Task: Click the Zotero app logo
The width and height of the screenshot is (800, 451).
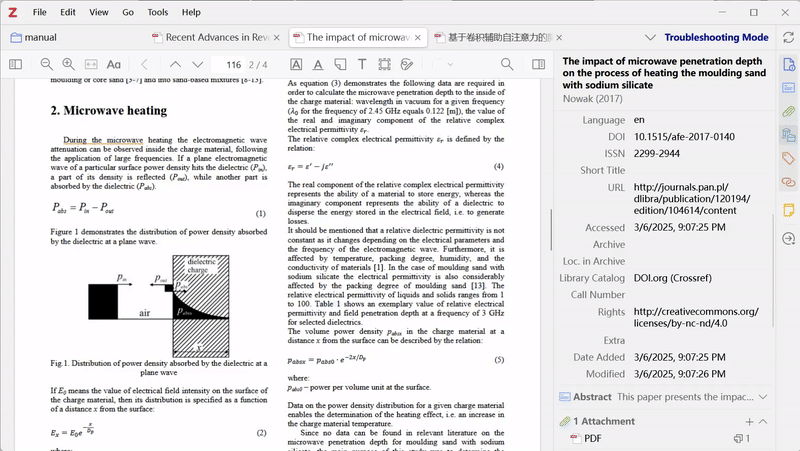Action: click(x=12, y=12)
